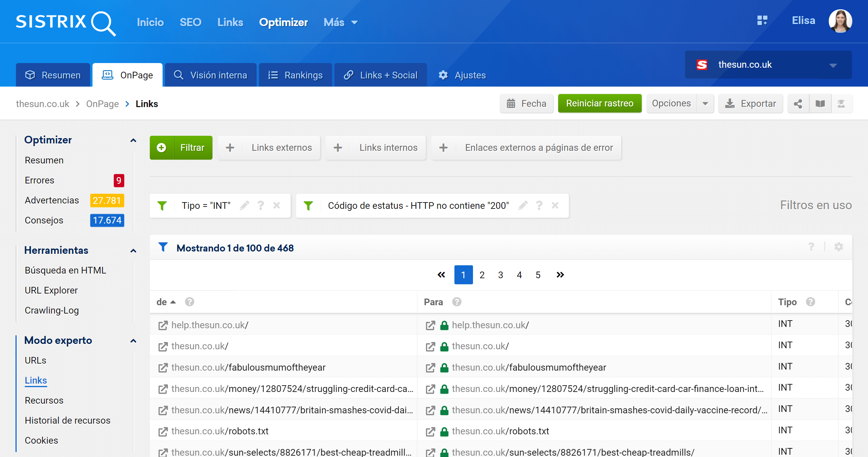Remove the HTTP status code filter
This screenshot has height=457, width=868.
point(555,205)
